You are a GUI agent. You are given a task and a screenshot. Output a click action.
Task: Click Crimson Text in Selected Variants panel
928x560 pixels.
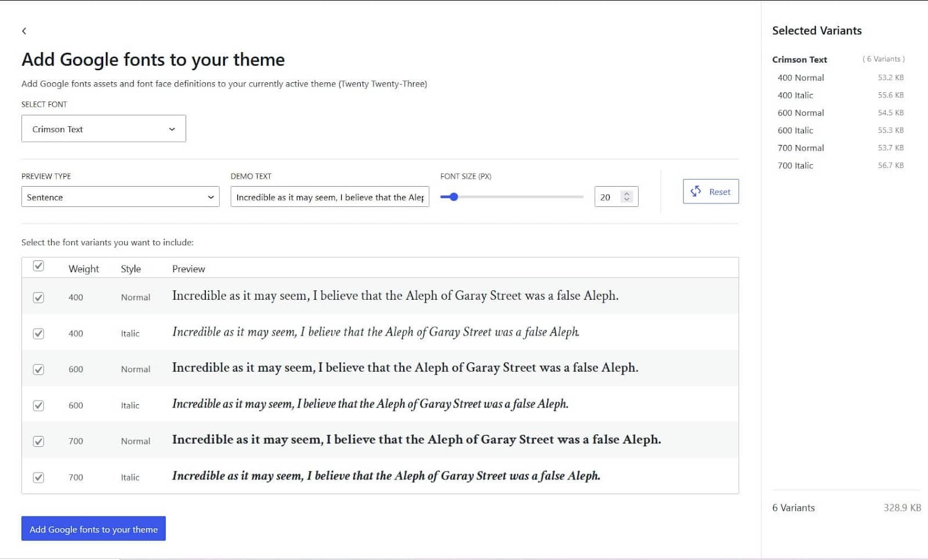point(799,59)
